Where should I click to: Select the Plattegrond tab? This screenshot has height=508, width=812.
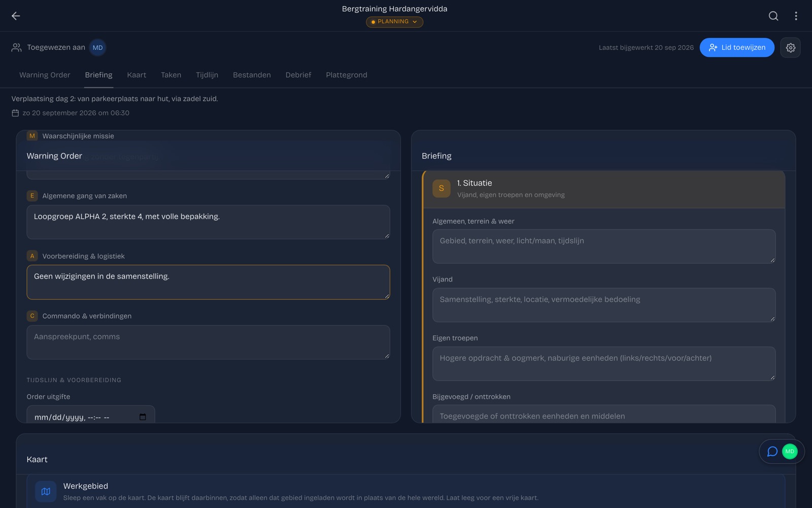pos(347,75)
